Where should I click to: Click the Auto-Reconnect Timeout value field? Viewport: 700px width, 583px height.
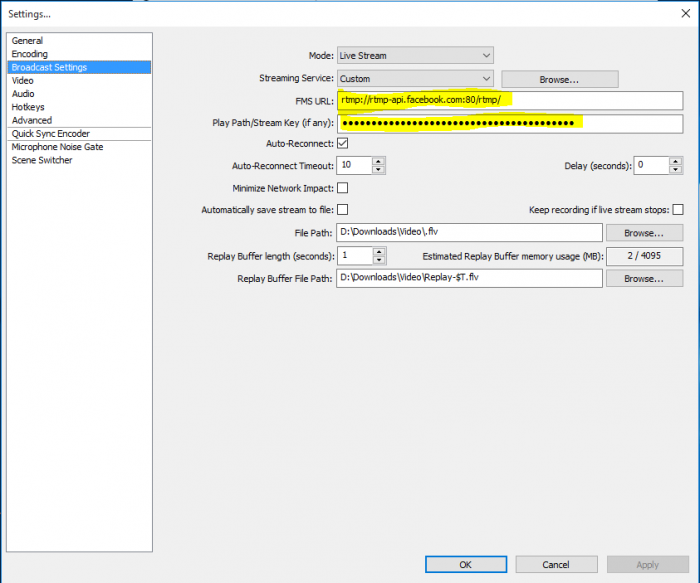click(x=354, y=165)
